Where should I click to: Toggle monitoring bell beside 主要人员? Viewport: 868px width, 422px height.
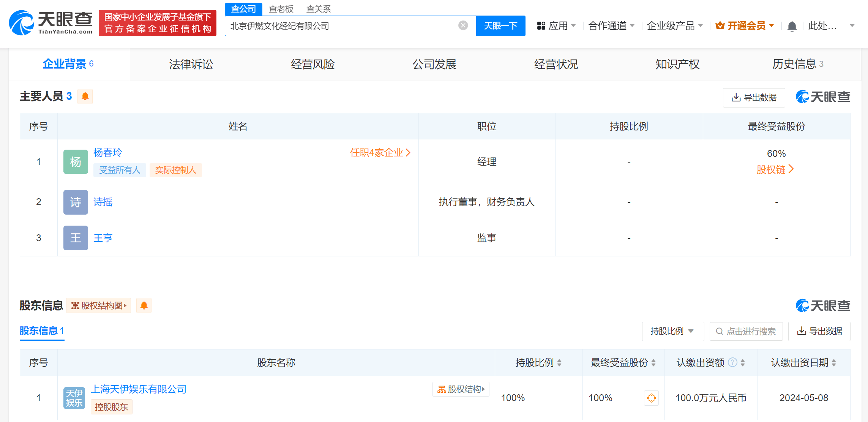point(85,96)
